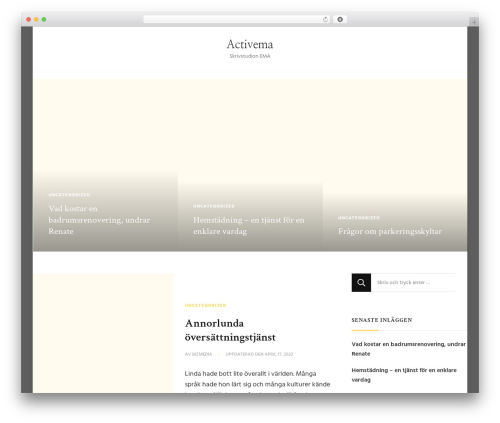Open the Activema site title

(250, 44)
